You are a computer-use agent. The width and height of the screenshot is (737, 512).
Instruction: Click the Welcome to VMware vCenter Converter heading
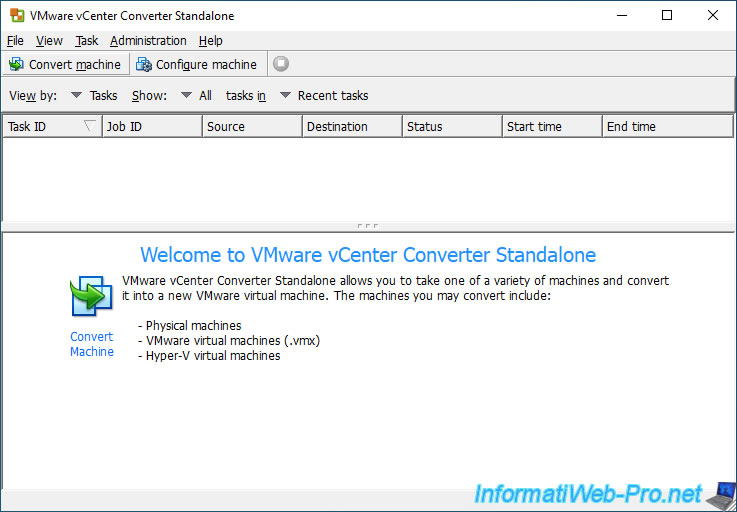tap(368, 255)
